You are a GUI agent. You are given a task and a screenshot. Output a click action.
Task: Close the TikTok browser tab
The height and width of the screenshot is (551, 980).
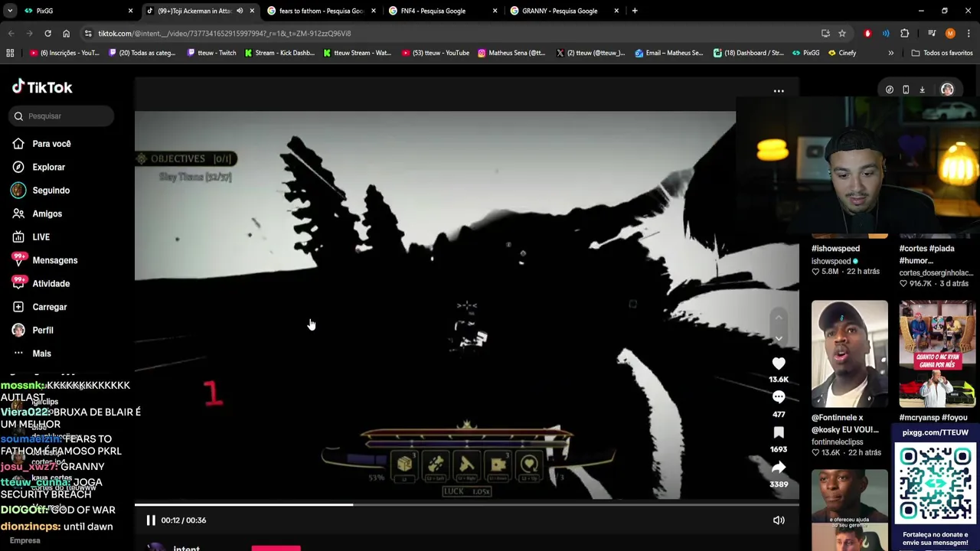(x=252, y=11)
